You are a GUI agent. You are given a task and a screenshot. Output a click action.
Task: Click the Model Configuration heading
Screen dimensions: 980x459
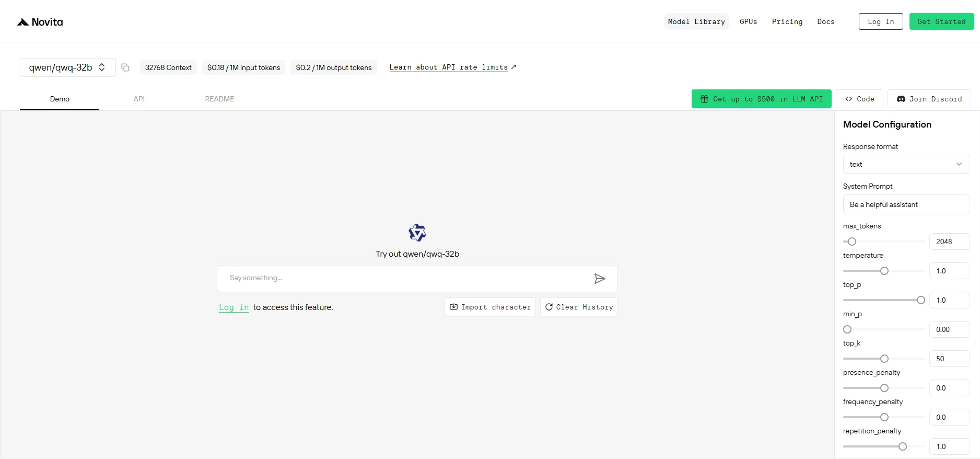(x=887, y=124)
